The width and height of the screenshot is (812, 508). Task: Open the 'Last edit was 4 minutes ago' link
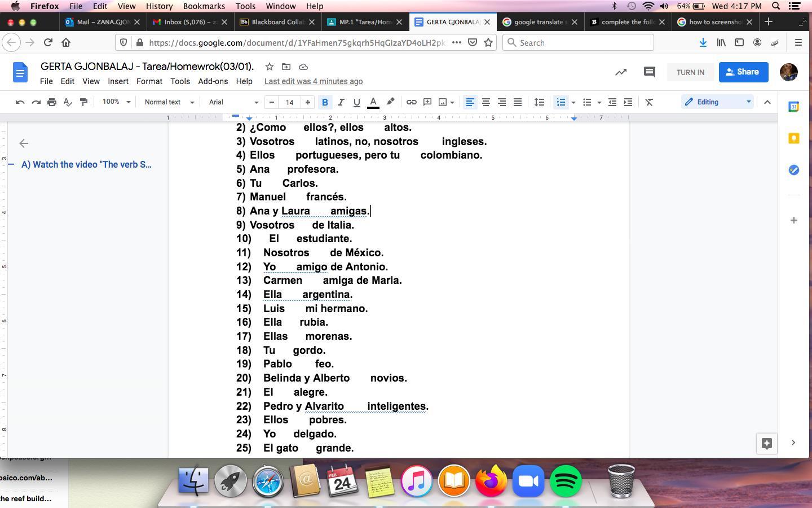(x=314, y=81)
